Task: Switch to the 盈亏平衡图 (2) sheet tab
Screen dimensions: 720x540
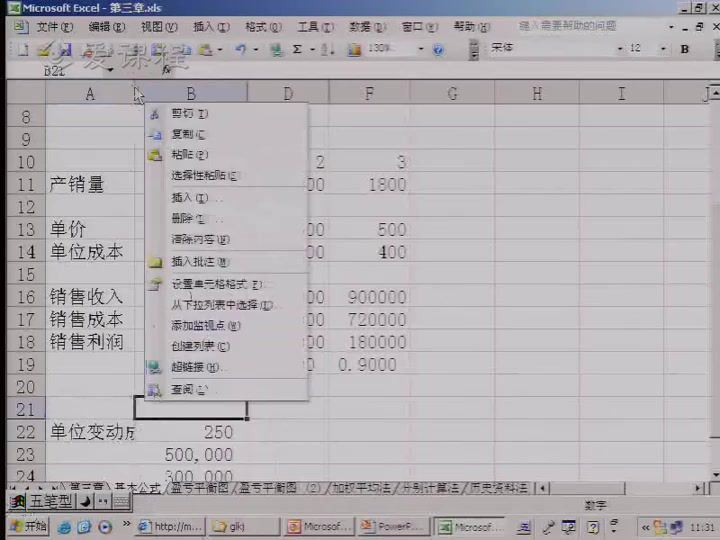Action: [x=281, y=488]
